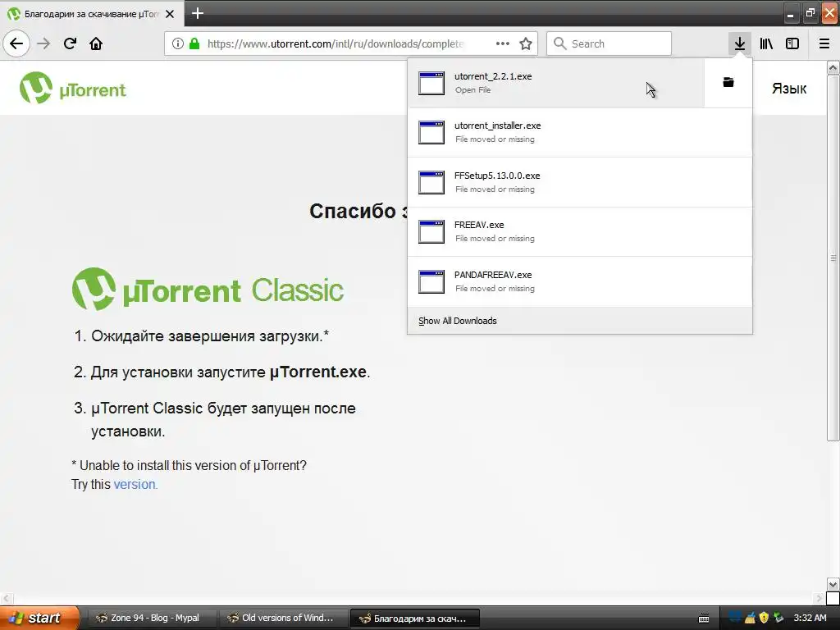Click the vertical scrollbar down arrow

click(x=833, y=584)
